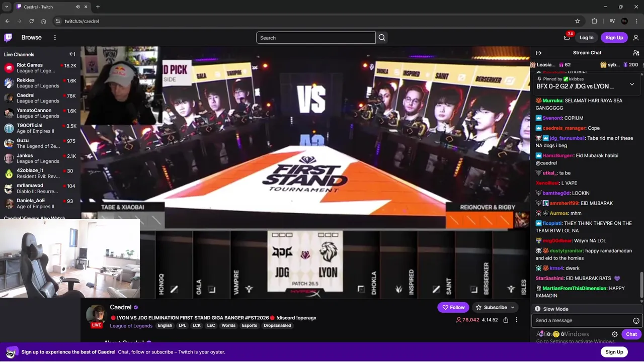The width and height of the screenshot is (644, 362).
Task: Collapse the Live Channels sidebar
Action: pyautogui.click(x=72, y=54)
